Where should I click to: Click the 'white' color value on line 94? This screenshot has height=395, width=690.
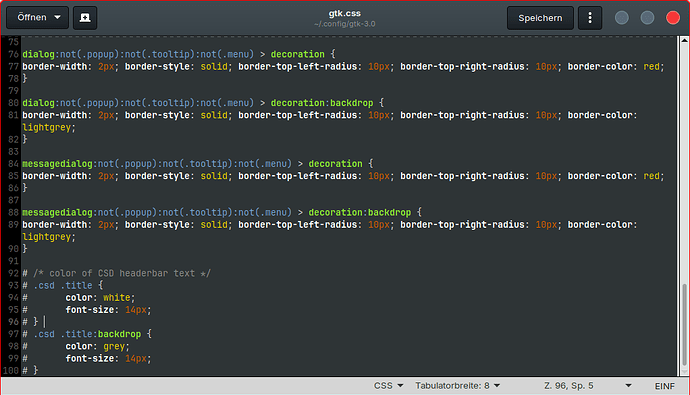click(117, 298)
